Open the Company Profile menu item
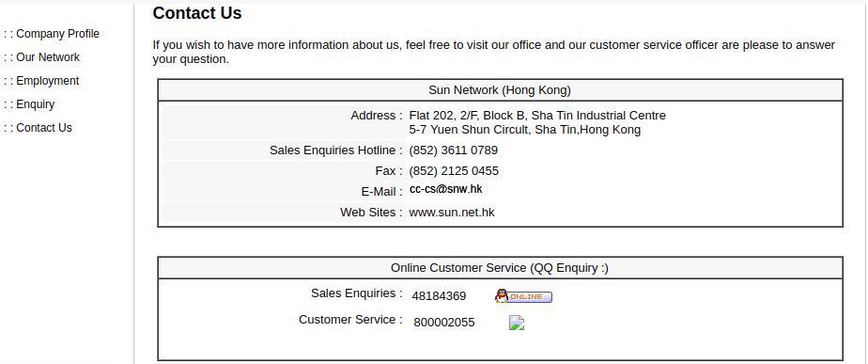Screen dimensions: 868x364 point(51,34)
